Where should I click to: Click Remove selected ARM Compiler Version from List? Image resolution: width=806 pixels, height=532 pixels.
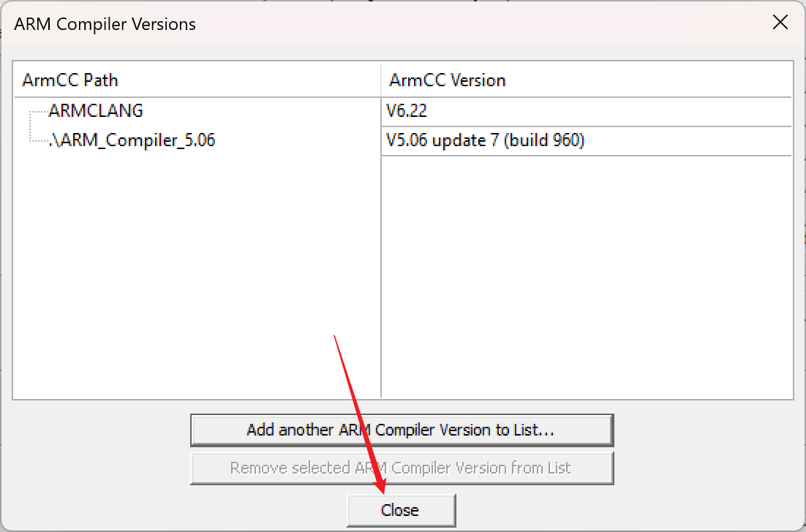tap(402, 468)
